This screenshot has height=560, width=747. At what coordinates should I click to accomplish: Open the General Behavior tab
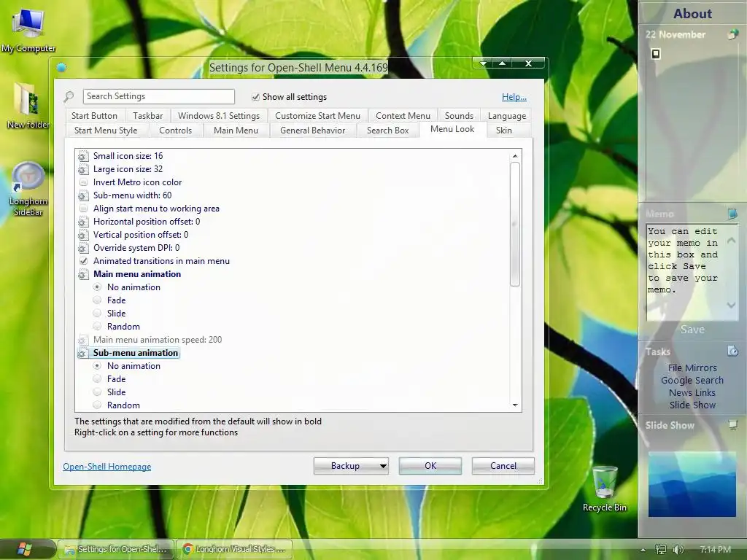[312, 131]
